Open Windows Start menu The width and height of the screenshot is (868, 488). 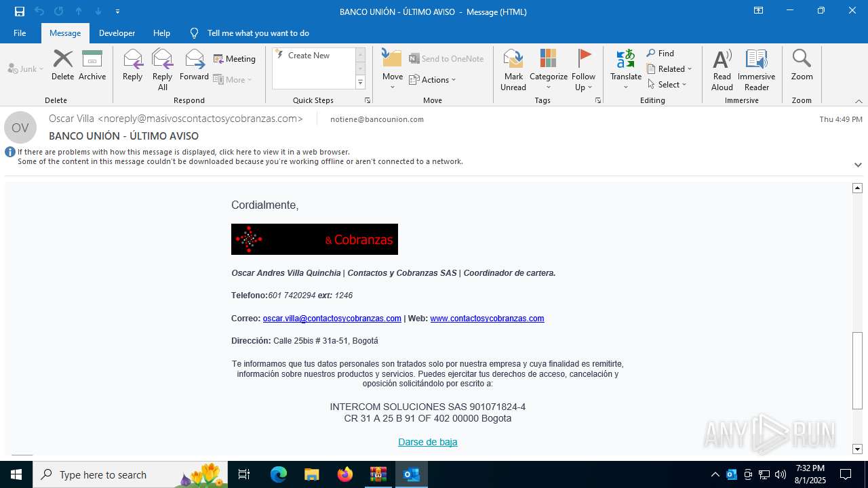click(x=16, y=474)
